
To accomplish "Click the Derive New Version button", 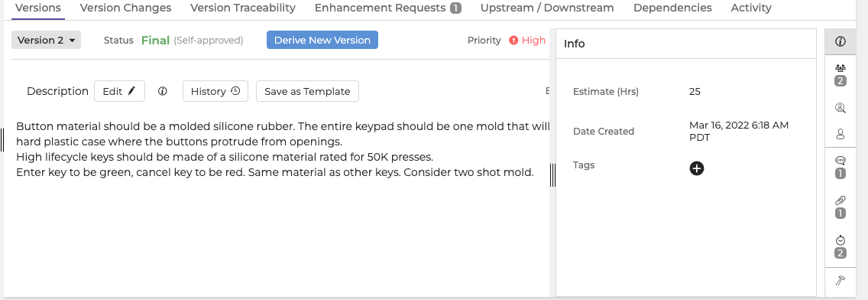I will tap(322, 40).
